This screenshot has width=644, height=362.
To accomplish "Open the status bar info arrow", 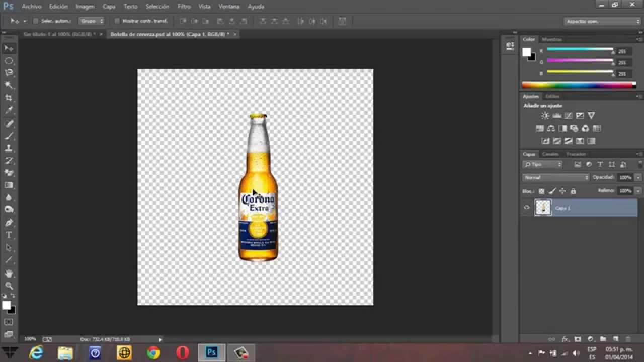I will pos(160,339).
